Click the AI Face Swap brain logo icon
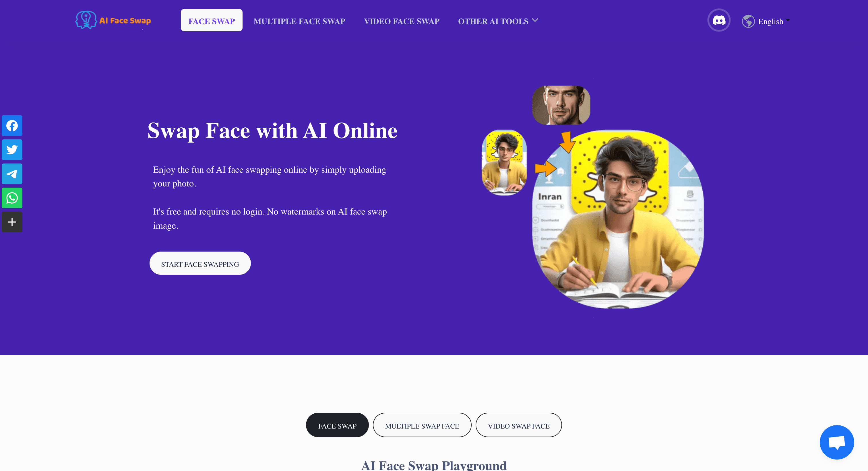 pyautogui.click(x=86, y=20)
